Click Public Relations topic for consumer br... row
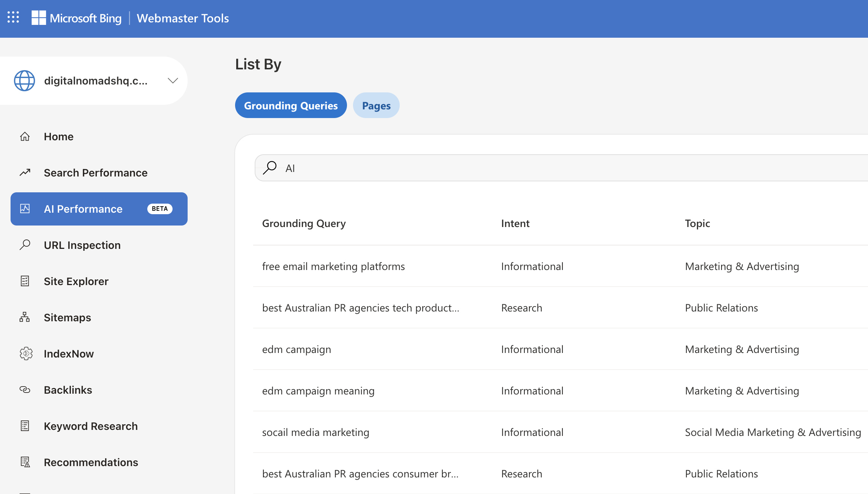The height and width of the screenshot is (494, 868). (x=721, y=474)
